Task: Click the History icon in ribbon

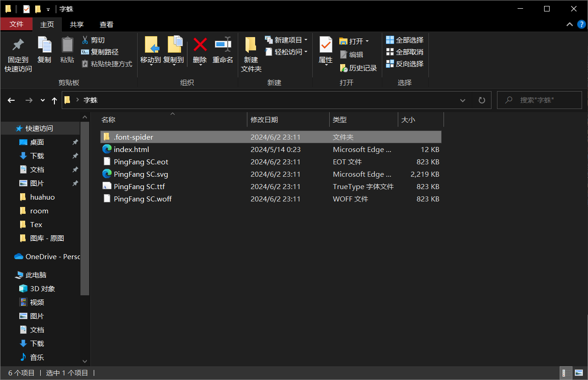Action: point(344,68)
